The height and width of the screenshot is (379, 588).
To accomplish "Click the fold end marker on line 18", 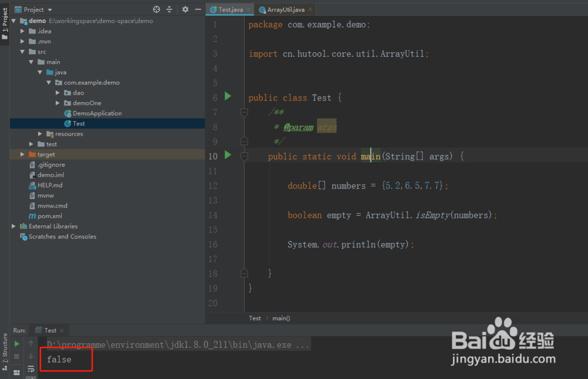I will point(244,273).
